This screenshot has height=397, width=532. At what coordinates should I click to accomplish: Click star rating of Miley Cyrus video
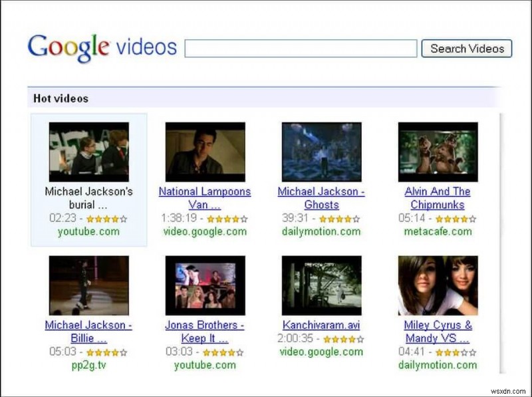[x=456, y=352]
